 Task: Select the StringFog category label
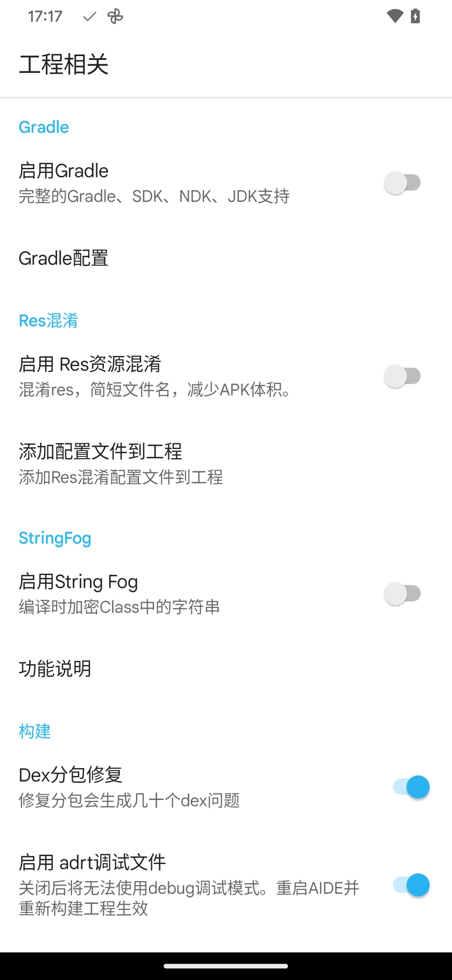click(55, 538)
